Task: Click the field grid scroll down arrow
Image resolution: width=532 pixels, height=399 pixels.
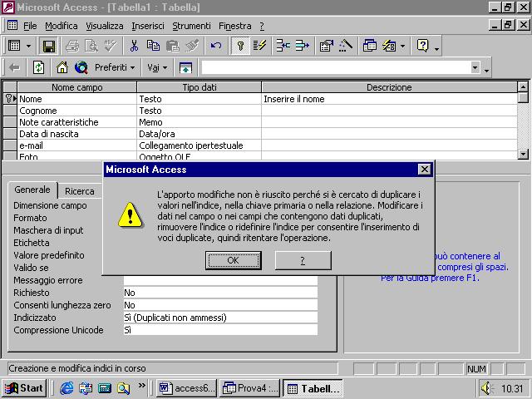Action: [x=523, y=154]
